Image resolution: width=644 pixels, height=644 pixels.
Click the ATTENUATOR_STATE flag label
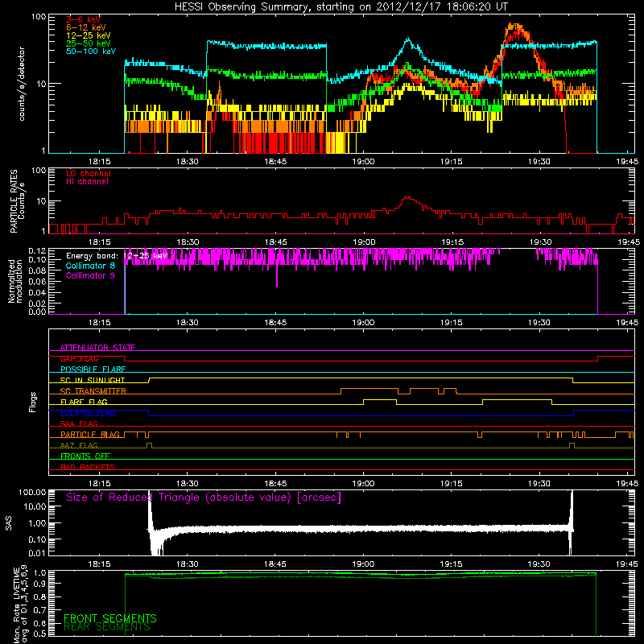97,348
